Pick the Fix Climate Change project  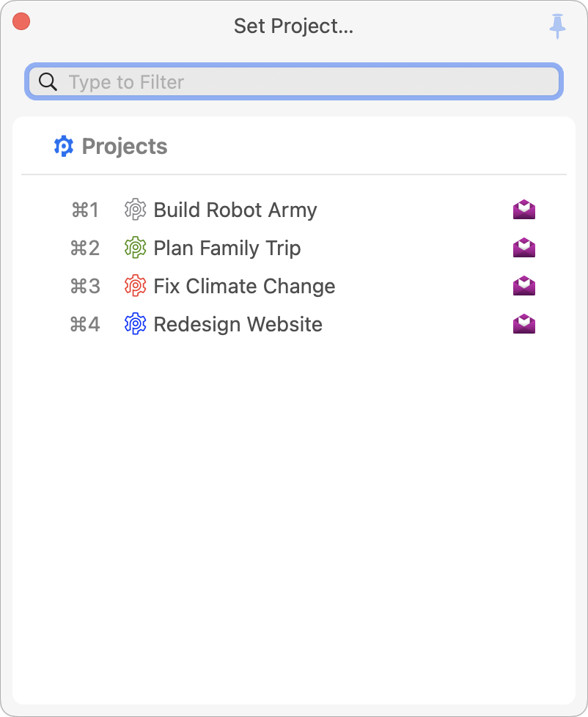(x=244, y=287)
